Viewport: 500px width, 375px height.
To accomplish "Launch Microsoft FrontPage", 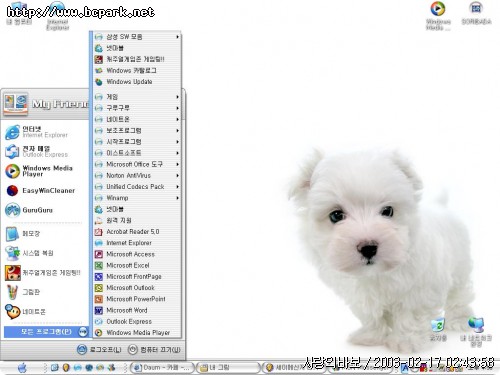I will 137,277.
